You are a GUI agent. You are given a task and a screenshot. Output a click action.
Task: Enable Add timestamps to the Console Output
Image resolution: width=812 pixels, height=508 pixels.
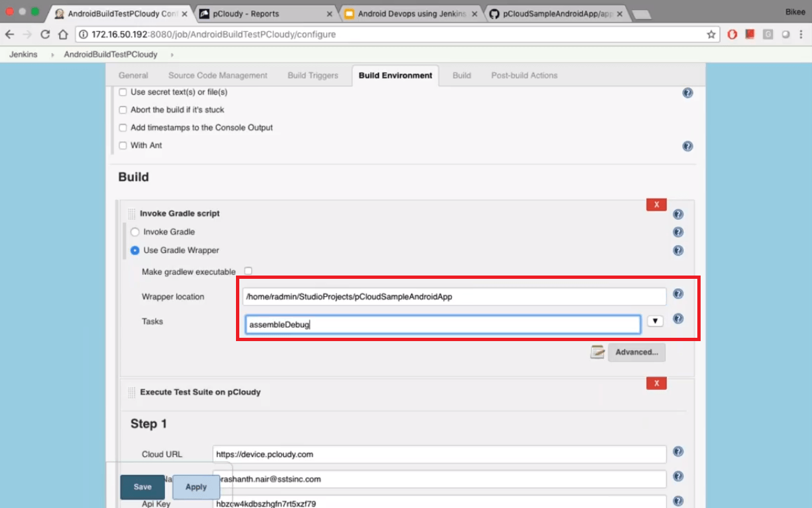click(x=123, y=128)
